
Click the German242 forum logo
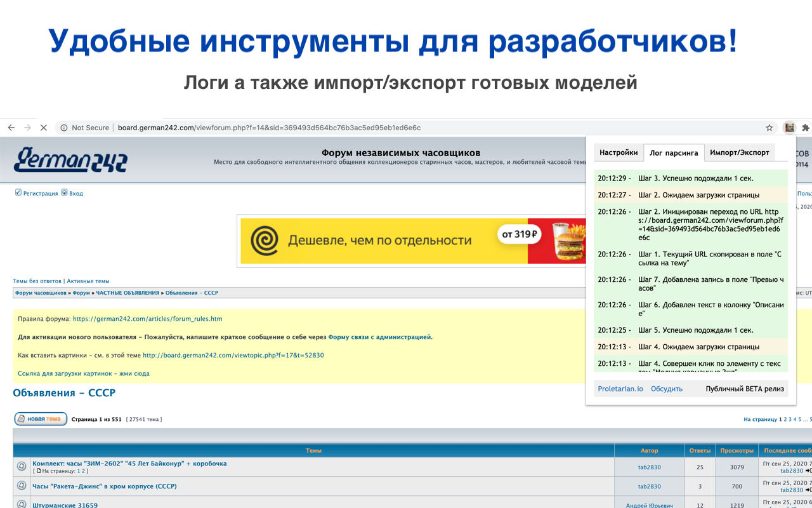(70, 159)
